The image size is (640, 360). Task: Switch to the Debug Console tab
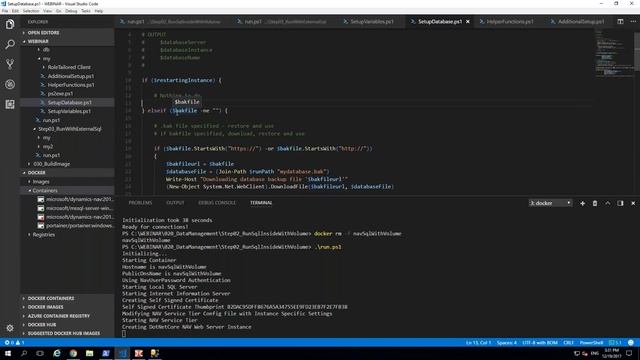click(217, 203)
